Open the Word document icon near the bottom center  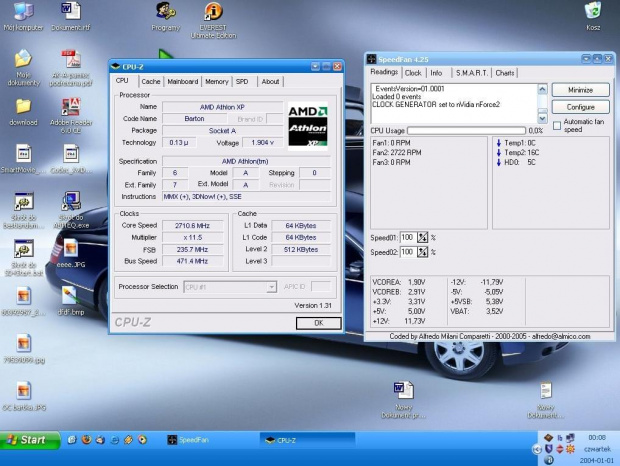tap(404, 399)
